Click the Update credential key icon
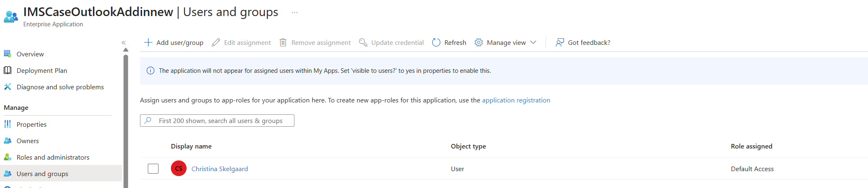 [363, 42]
